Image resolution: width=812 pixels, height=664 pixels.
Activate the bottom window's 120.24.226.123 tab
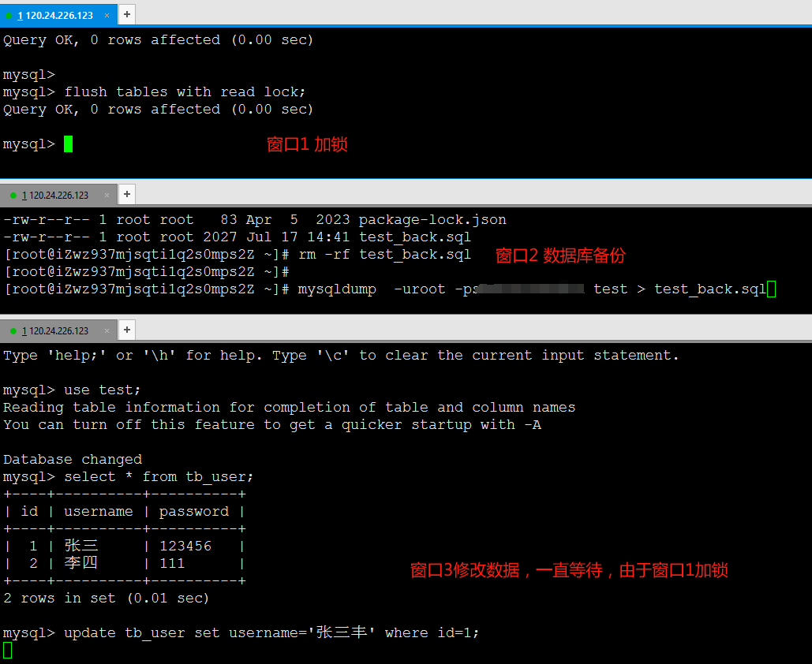pos(58,331)
